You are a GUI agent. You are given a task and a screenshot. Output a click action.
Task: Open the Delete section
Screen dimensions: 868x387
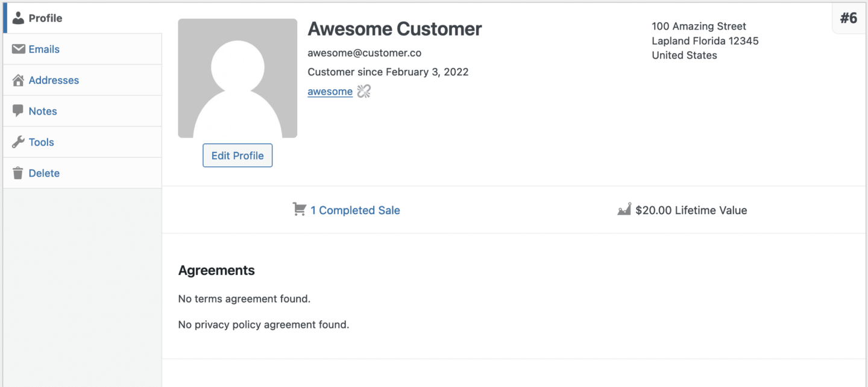(x=43, y=172)
